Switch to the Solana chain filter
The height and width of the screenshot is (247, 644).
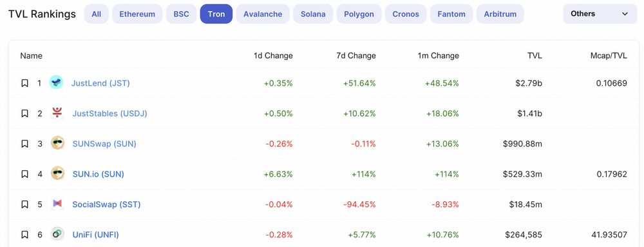313,14
